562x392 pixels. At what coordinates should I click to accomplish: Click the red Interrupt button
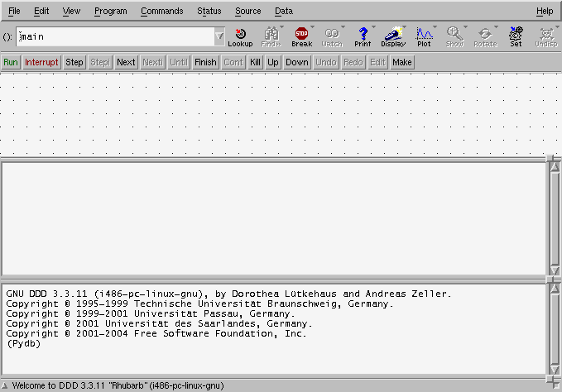click(41, 62)
